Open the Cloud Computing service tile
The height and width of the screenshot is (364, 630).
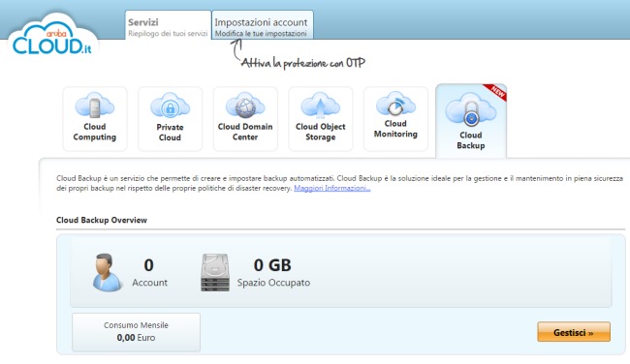coord(95,119)
